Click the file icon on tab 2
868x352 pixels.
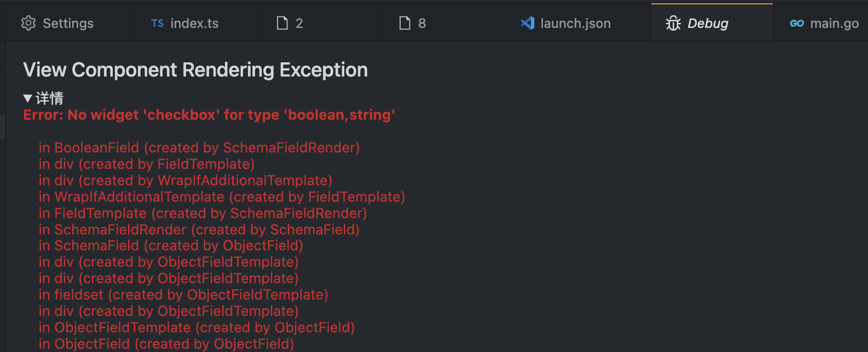coord(283,23)
